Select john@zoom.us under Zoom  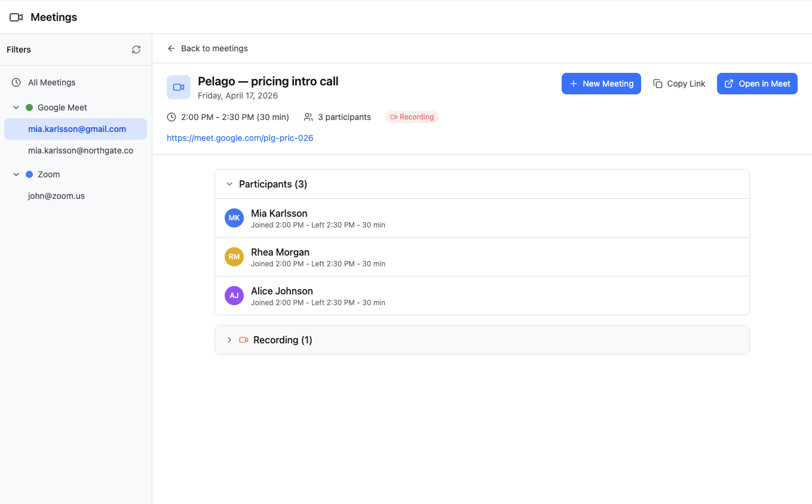coord(56,195)
